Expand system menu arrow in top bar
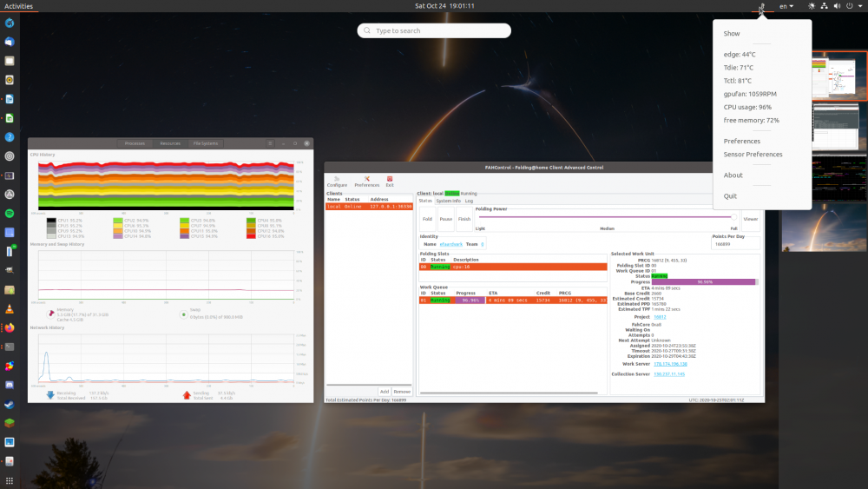 coord(860,6)
